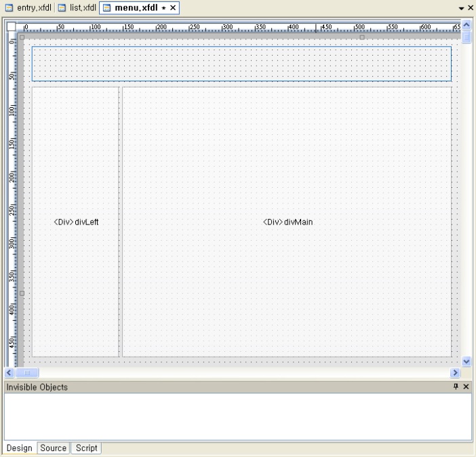Select the divLeft Div component
The width and height of the screenshot is (476, 457).
point(75,222)
